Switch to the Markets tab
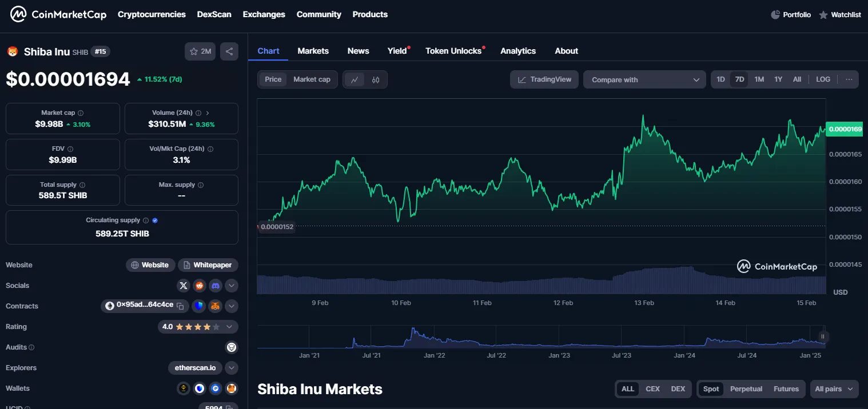The width and height of the screenshot is (868, 409). 313,51
